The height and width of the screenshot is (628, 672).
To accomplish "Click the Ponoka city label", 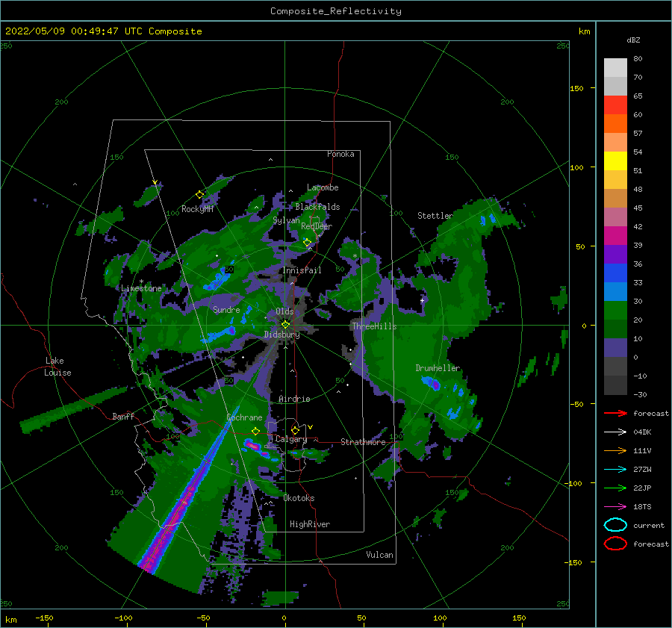I will 340,154.
